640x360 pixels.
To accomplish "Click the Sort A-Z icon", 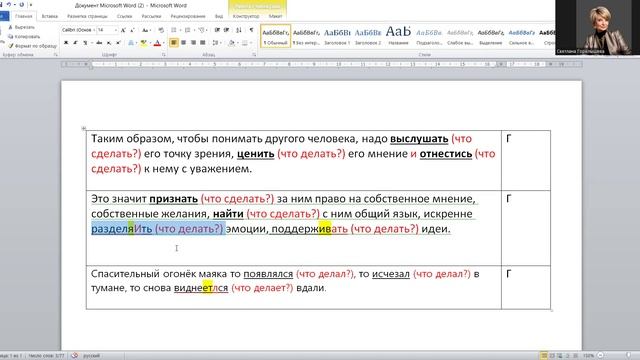I will 239,30.
